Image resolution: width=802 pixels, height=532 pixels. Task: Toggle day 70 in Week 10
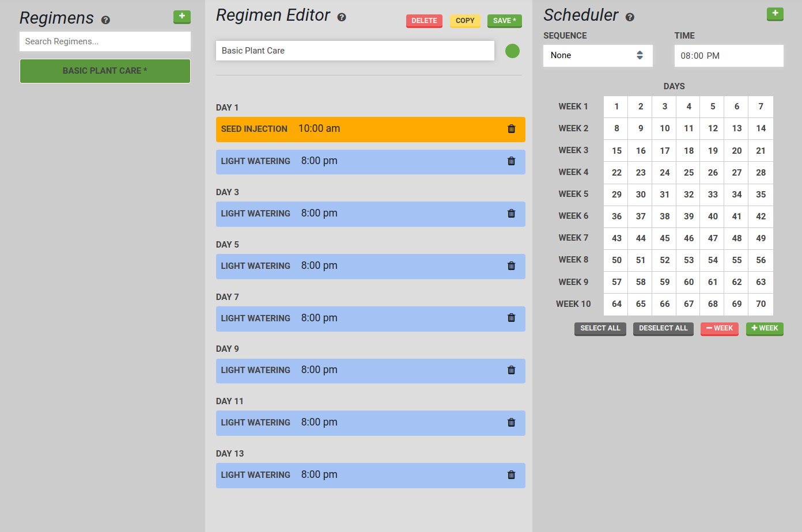pos(761,304)
